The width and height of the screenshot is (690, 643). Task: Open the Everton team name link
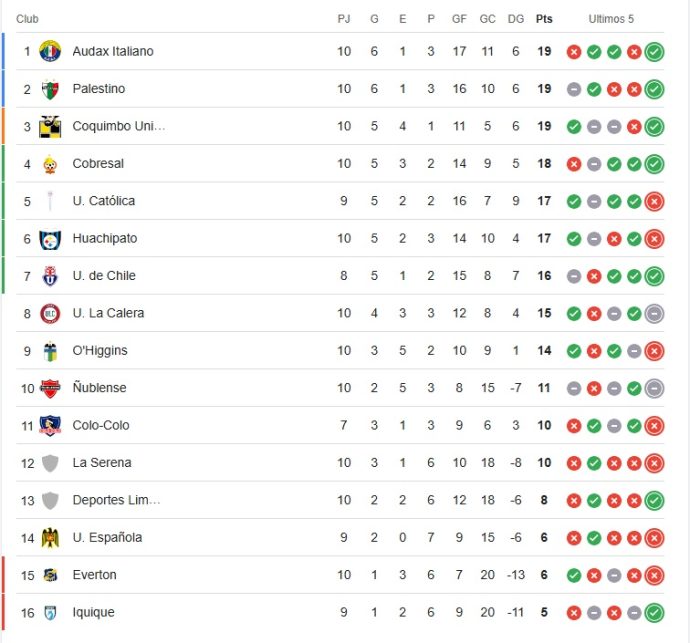[95, 575]
